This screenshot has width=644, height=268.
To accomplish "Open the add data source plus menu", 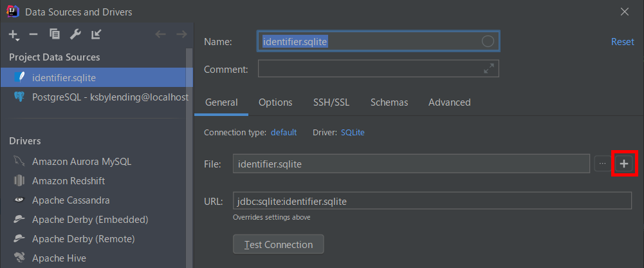I will [x=14, y=35].
